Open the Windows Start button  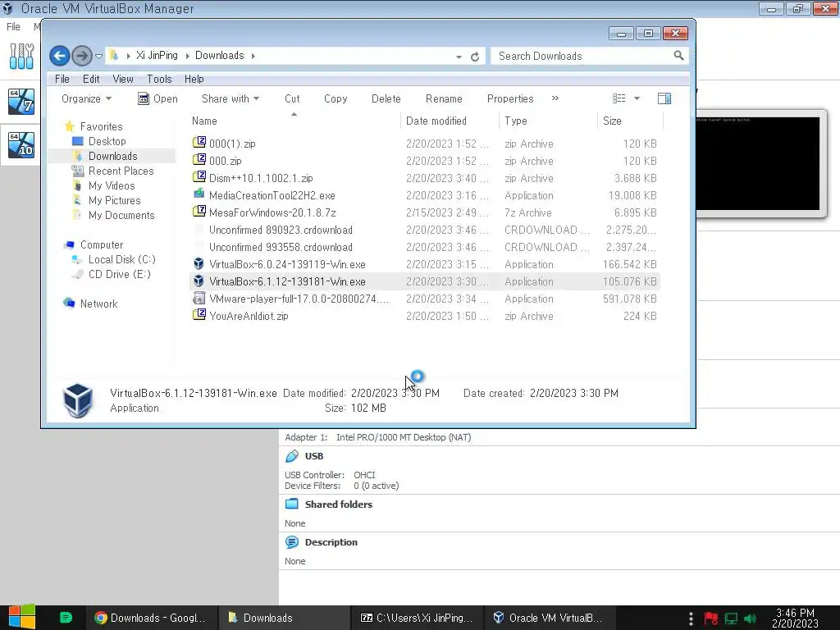click(21, 617)
